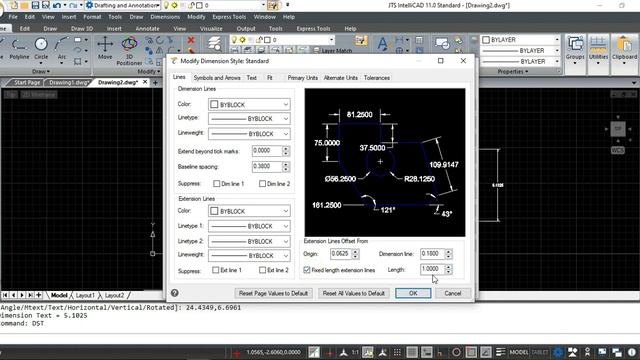Close the Drawing2.dwg tab
Image resolution: width=640 pixels, height=360 pixels.
[145, 82]
